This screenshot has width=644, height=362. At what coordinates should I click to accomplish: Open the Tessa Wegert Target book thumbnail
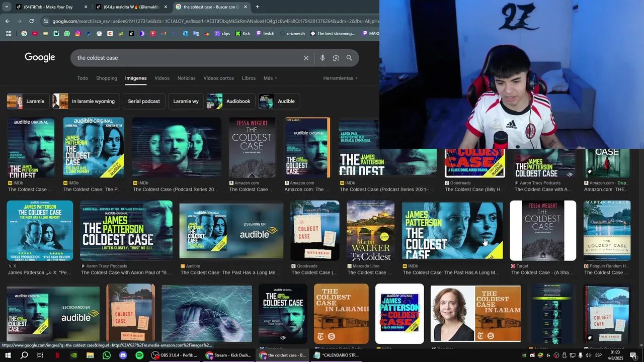coord(543,231)
